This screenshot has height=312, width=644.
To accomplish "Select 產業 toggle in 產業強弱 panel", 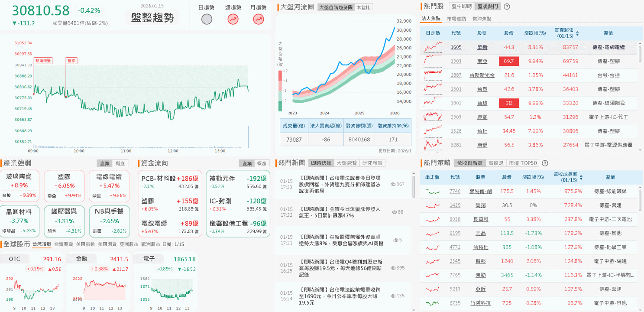I will point(105,163).
